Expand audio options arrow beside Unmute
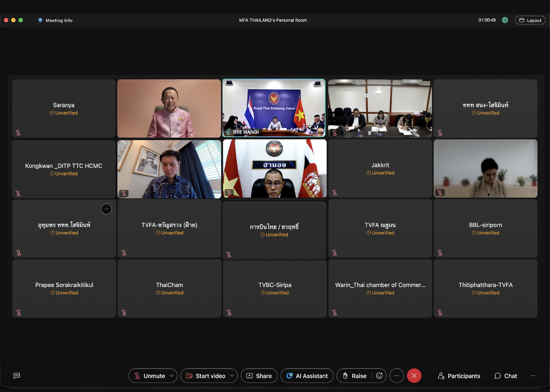550x392 pixels. [x=172, y=376]
